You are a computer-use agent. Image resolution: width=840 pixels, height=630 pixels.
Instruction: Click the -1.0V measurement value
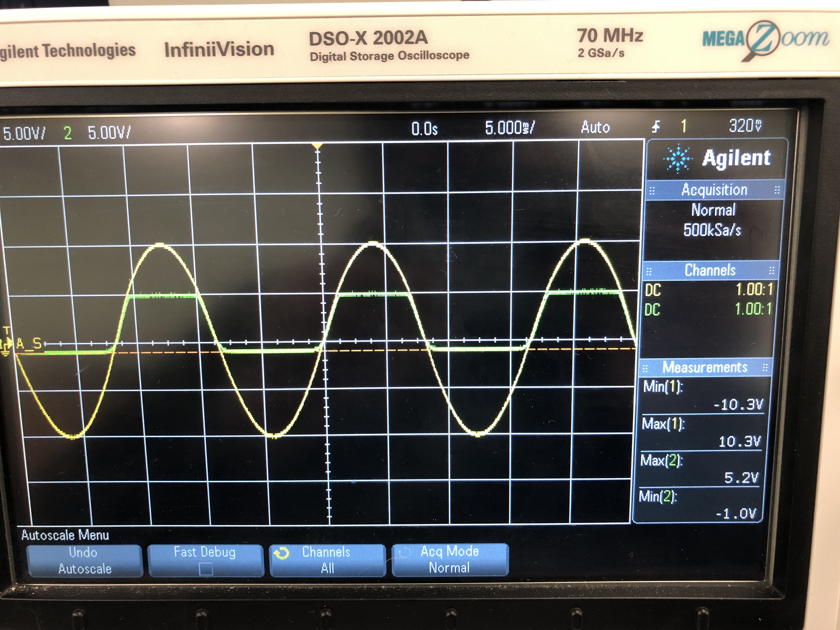click(x=736, y=513)
